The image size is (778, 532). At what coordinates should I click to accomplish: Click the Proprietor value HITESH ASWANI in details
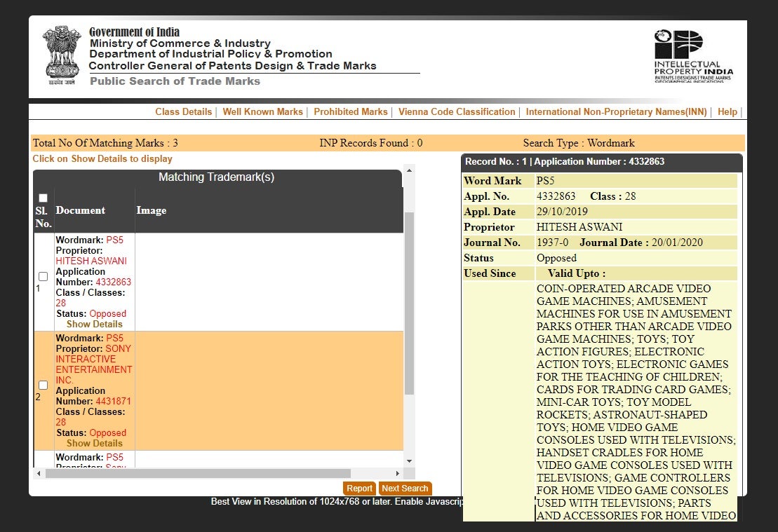coord(579,227)
